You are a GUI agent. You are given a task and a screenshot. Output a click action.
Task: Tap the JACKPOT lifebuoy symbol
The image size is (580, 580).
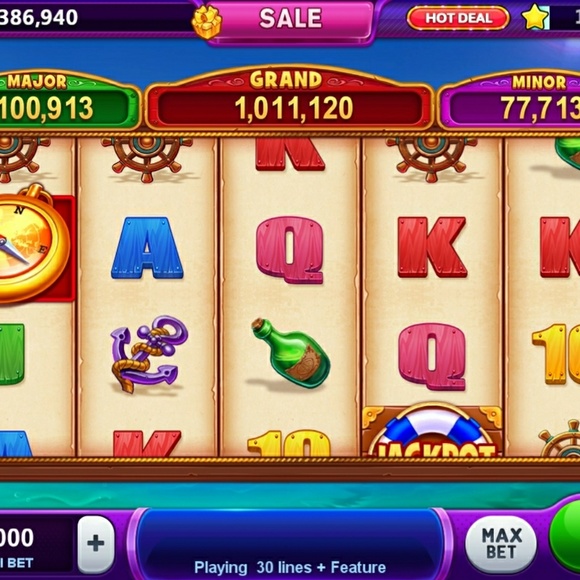pos(432,431)
